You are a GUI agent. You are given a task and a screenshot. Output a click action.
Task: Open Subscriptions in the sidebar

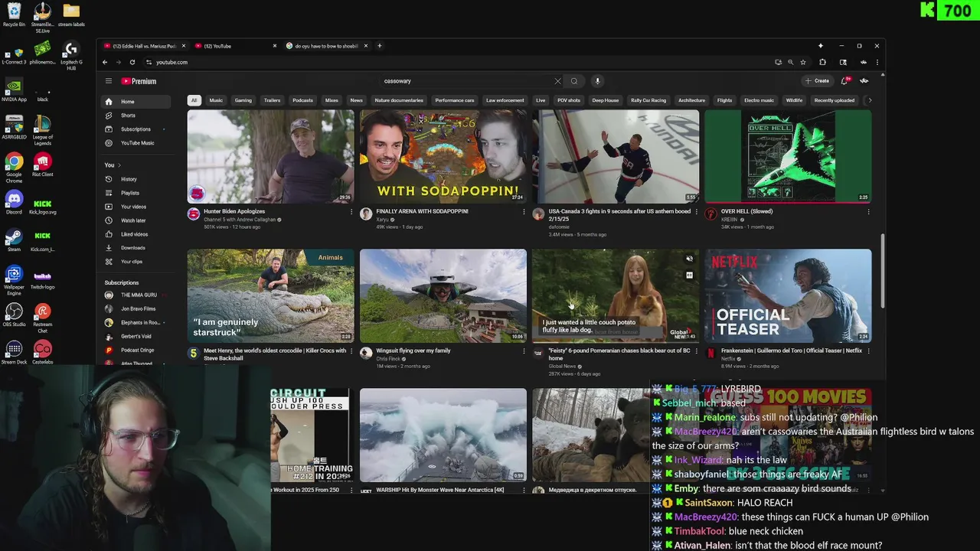point(135,129)
